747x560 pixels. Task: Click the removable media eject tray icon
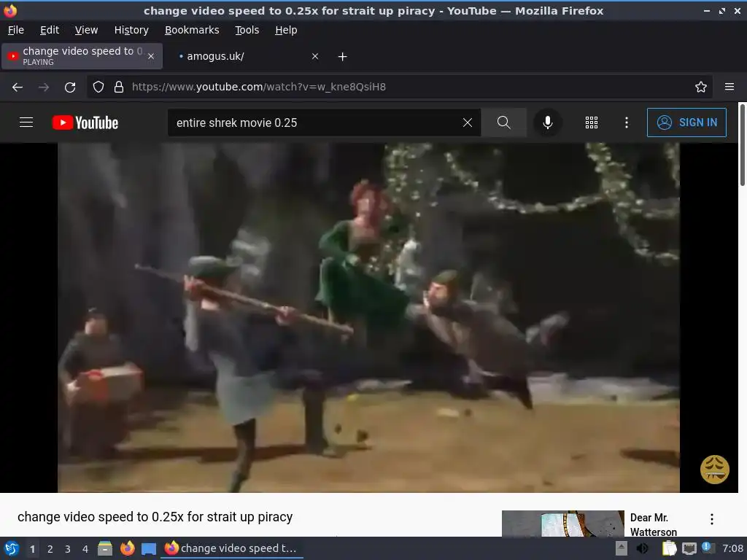pyautogui.click(x=621, y=548)
